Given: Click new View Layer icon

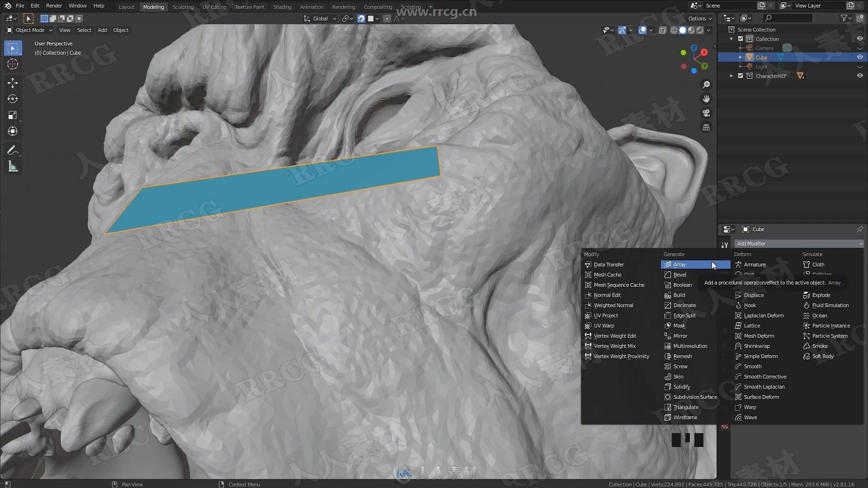Looking at the screenshot, I should tap(850, 6).
